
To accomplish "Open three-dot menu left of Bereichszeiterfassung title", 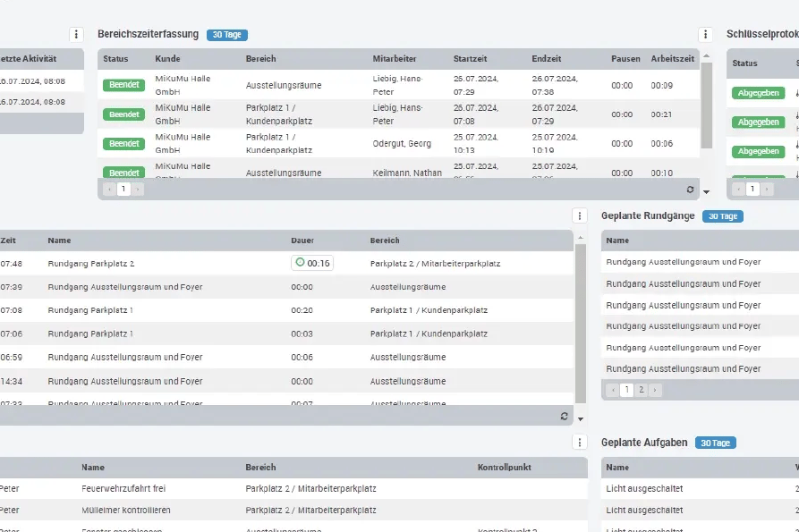I will tap(76, 34).
